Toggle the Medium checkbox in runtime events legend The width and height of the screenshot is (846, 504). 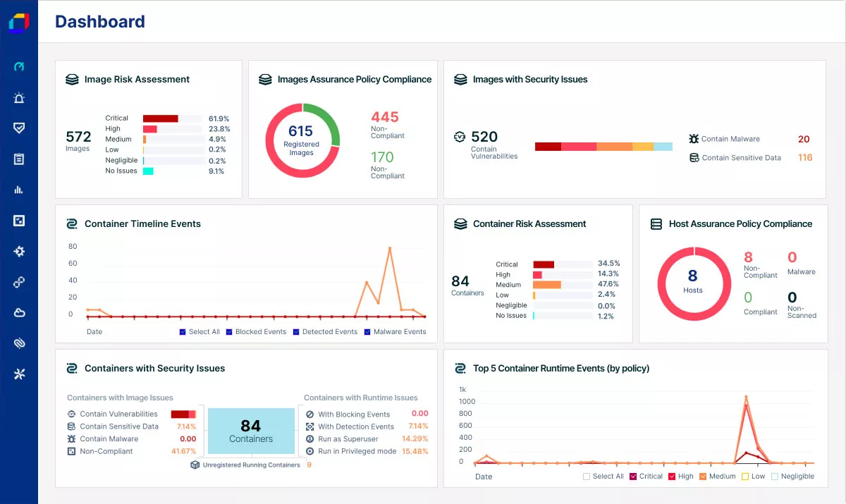[703, 477]
